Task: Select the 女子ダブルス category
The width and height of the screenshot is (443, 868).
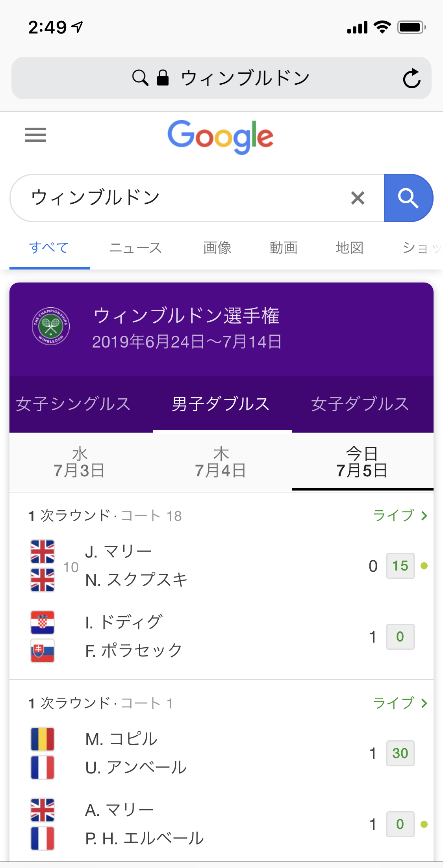Action: point(360,404)
